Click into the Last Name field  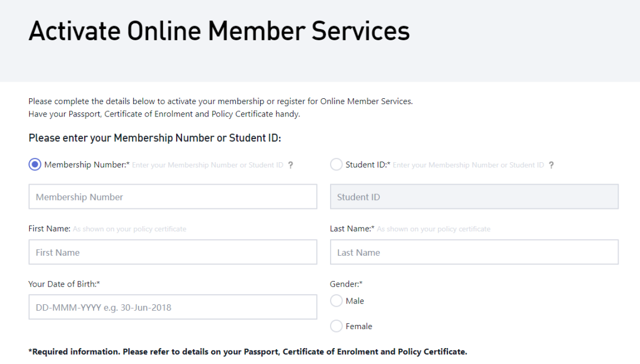coord(474,252)
